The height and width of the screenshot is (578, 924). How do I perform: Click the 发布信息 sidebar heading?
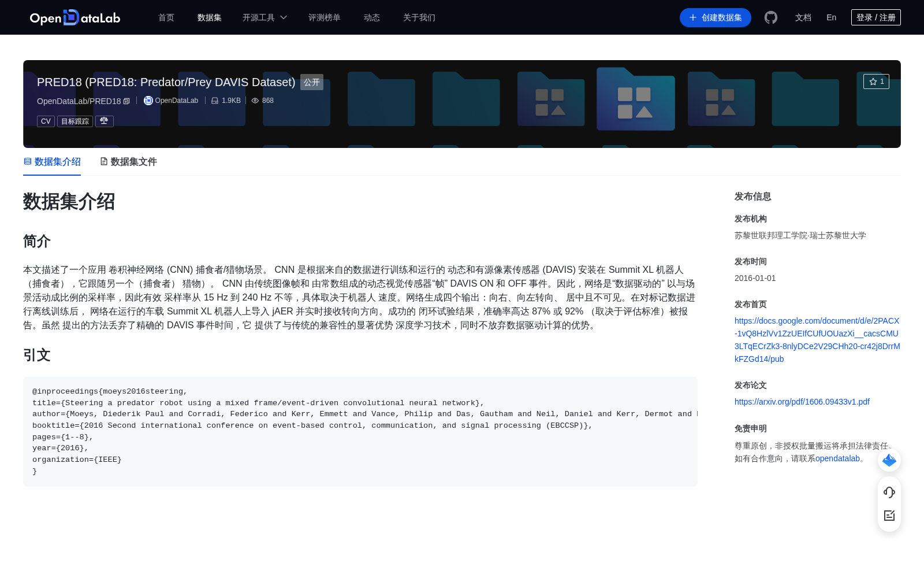[x=753, y=197]
